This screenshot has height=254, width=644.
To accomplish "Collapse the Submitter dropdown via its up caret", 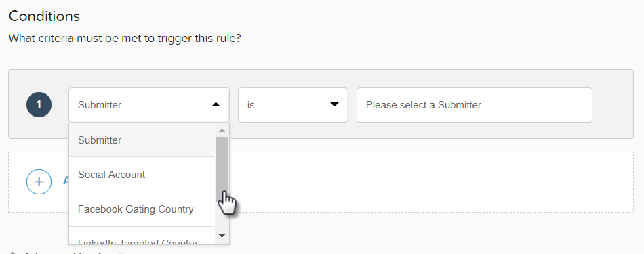I will tap(216, 104).
